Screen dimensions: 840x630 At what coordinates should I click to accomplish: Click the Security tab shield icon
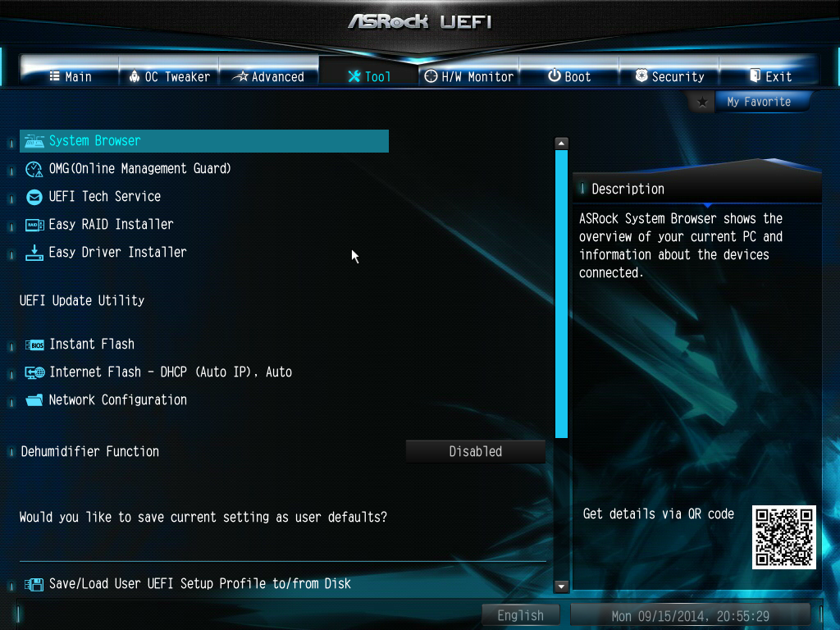[641, 75]
